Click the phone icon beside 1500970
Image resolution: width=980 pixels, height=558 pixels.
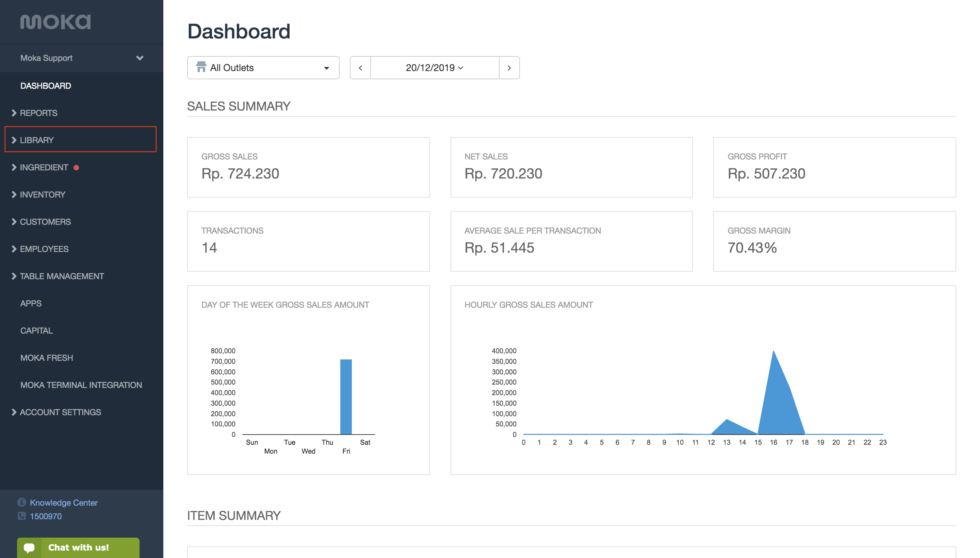tap(22, 516)
